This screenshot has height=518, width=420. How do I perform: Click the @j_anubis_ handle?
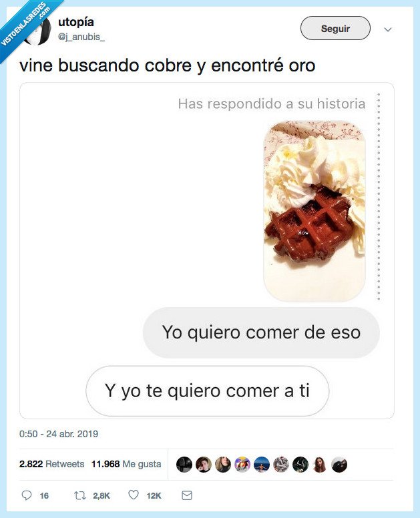[81, 37]
